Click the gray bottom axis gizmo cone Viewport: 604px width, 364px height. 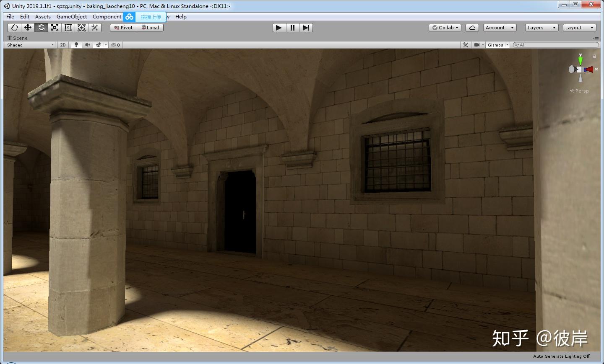581,78
